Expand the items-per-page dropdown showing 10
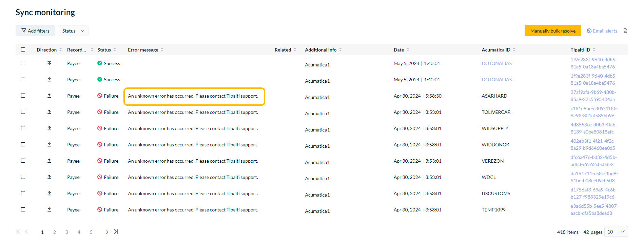This screenshot has width=644, height=245. (x=616, y=232)
